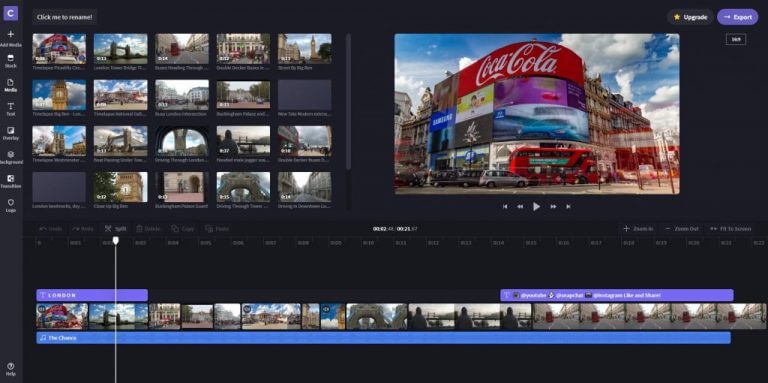Play the preview video
The width and height of the screenshot is (768, 383).
pyautogui.click(x=536, y=207)
